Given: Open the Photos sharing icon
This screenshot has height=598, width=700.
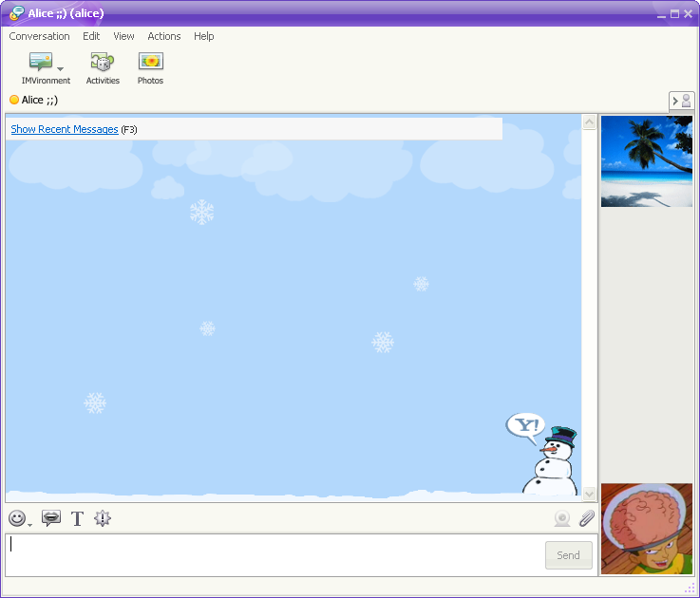Looking at the screenshot, I should (x=150, y=61).
